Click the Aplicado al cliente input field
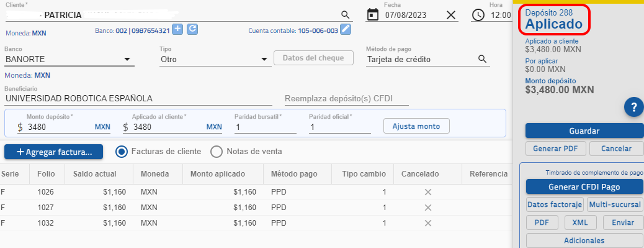The width and height of the screenshot is (644, 248). coord(172,127)
